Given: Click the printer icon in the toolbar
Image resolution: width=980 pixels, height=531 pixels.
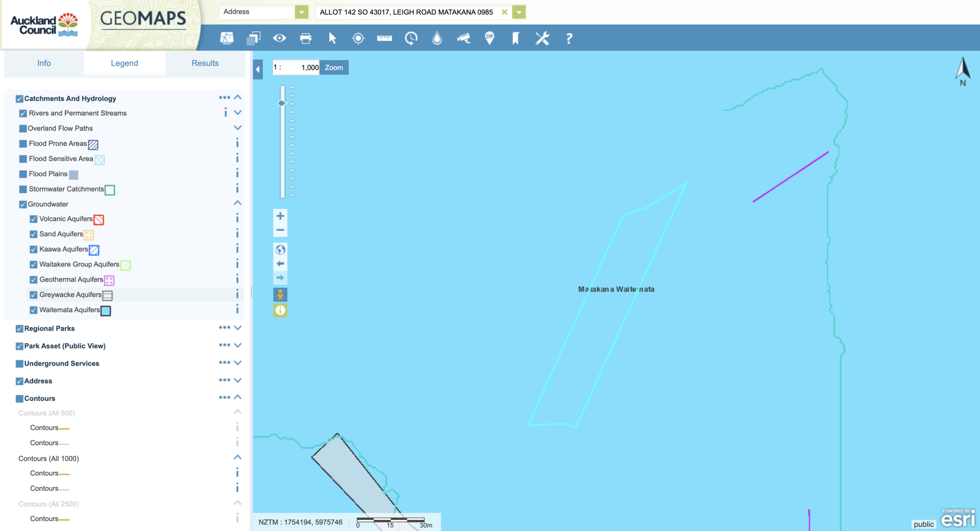Looking at the screenshot, I should pos(305,38).
